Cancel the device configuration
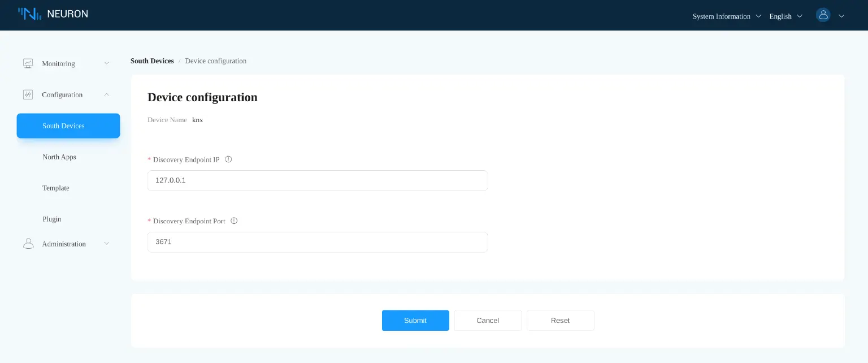 click(488, 321)
